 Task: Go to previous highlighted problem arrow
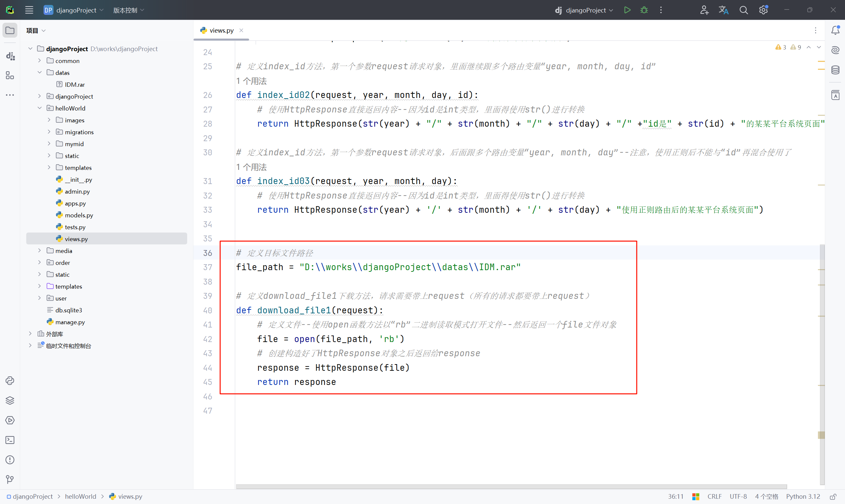coord(809,47)
